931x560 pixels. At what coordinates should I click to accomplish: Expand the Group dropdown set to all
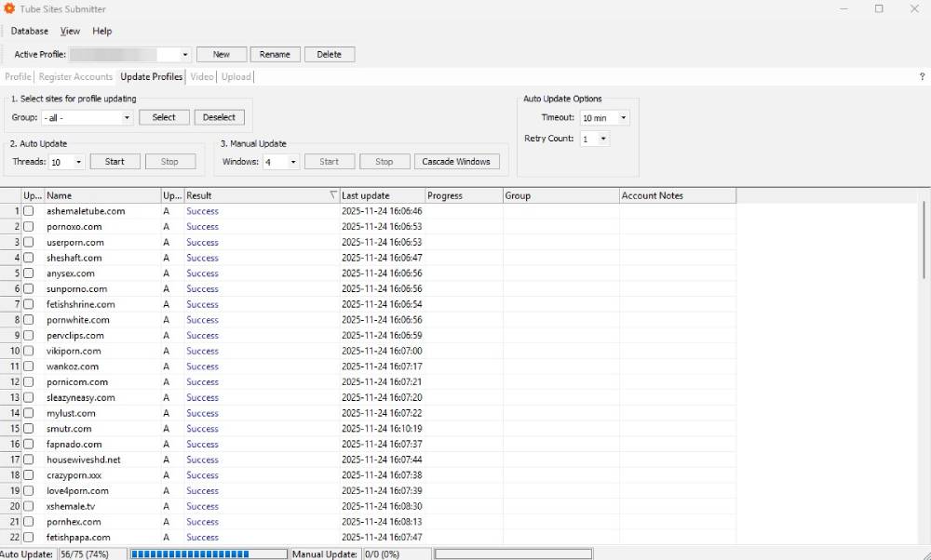click(127, 118)
